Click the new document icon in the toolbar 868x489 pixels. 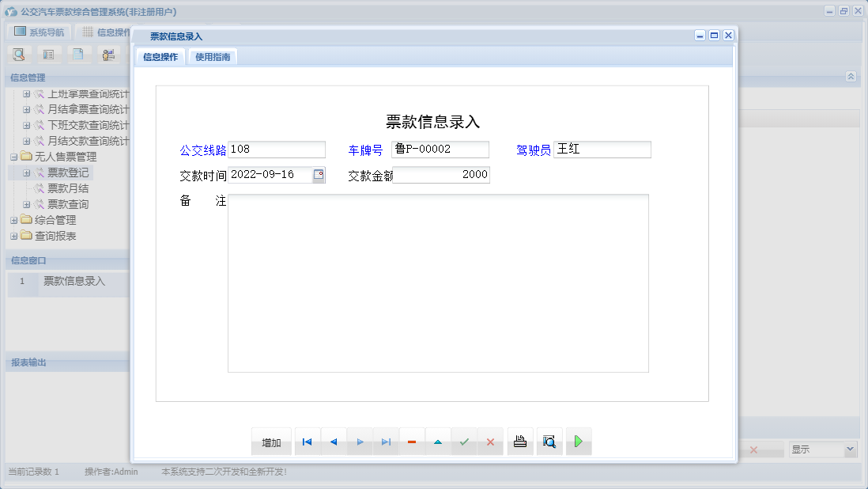(x=77, y=54)
